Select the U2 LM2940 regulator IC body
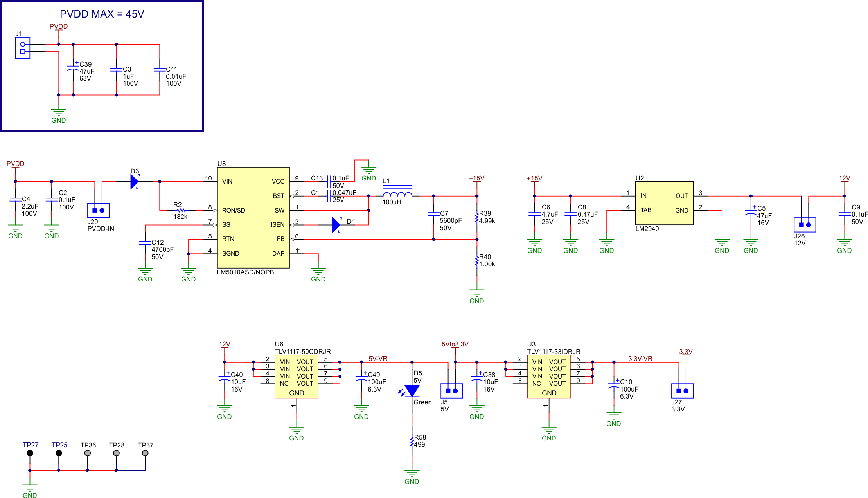 664,203
